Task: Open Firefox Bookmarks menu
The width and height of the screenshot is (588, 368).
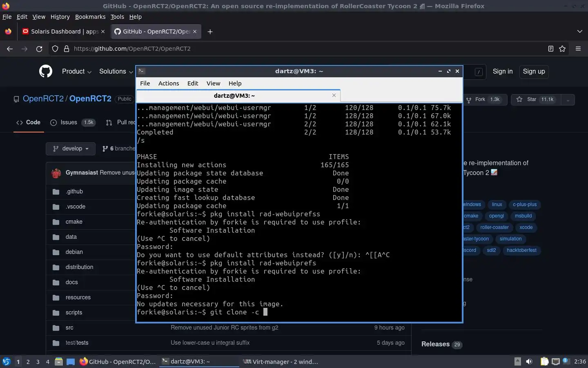Action: [90, 17]
